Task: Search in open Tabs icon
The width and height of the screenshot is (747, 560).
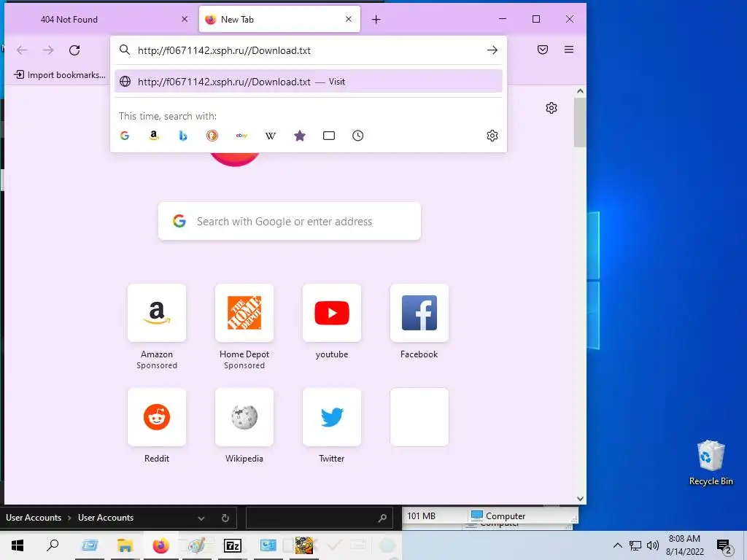Action: [x=329, y=136]
